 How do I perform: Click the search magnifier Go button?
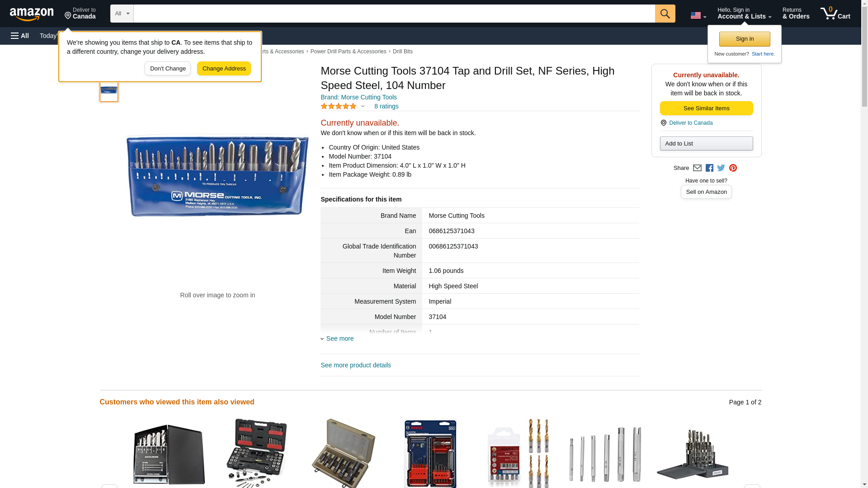pyautogui.click(x=665, y=14)
